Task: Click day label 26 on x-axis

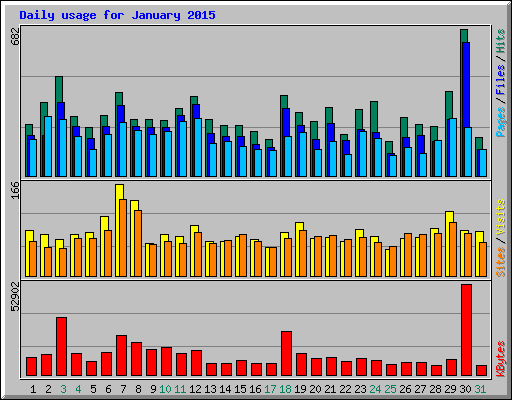Action: pyautogui.click(x=405, y=389)
